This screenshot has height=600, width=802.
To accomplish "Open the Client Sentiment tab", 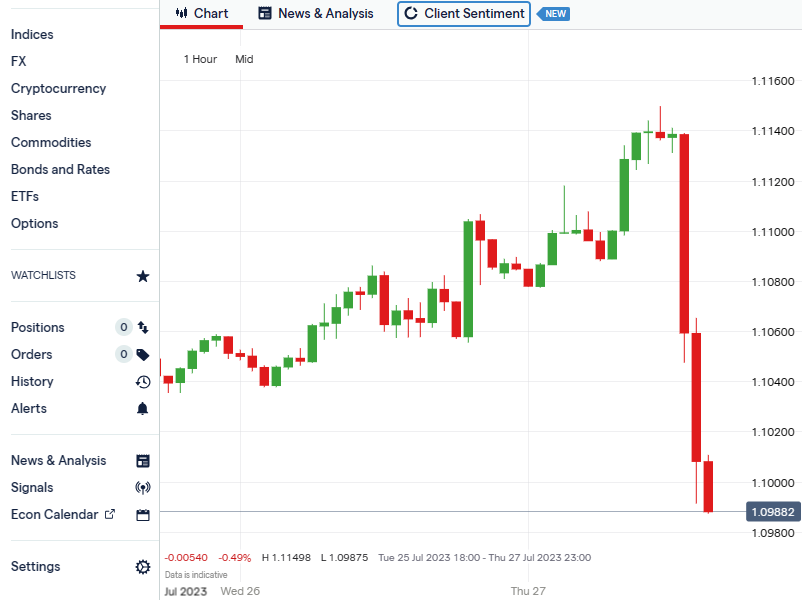I will pyautogui.click(x=464, y=14).
